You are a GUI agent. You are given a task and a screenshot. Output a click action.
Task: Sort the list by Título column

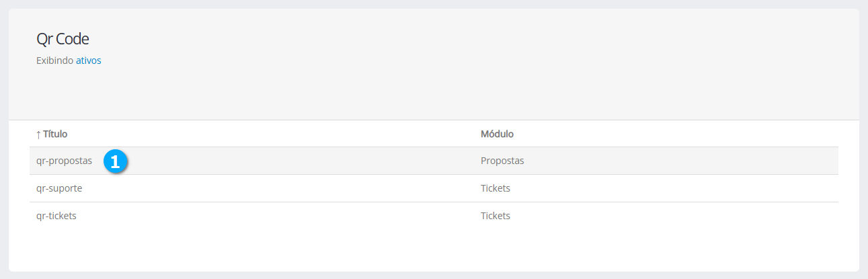pyautogui.click(x=55, y=134)
